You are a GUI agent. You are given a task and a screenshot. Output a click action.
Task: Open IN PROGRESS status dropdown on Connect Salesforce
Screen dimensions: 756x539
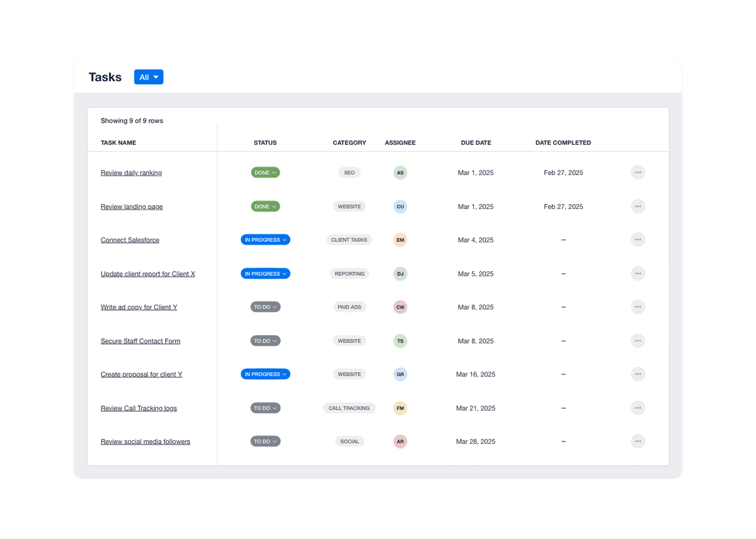coord(265,240)
